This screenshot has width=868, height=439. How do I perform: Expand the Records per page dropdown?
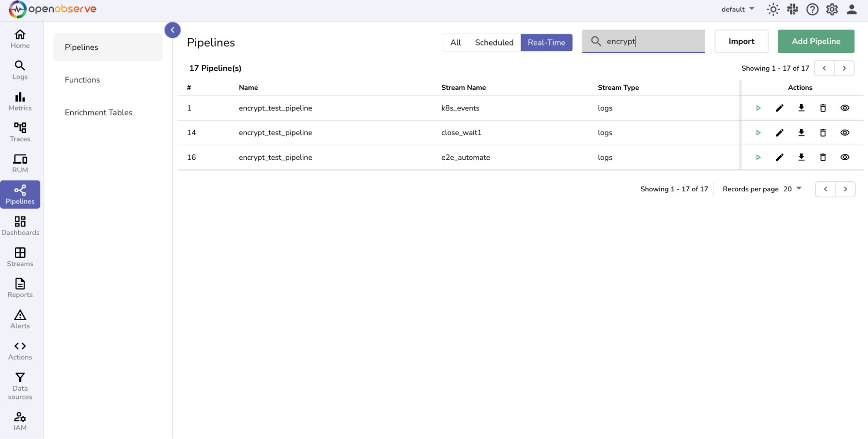click(x=793, y=189)
